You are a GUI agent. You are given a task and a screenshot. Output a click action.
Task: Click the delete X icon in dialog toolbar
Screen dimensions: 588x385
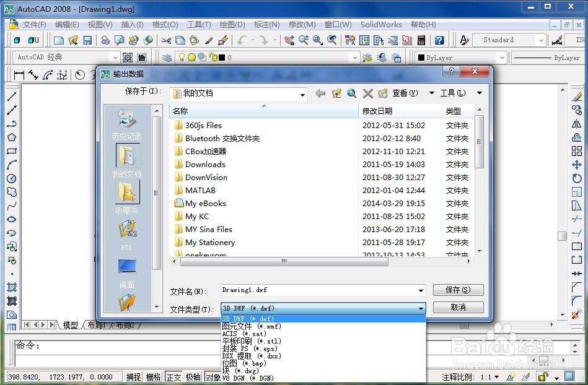pyautogui.click(x=368, y=93)
